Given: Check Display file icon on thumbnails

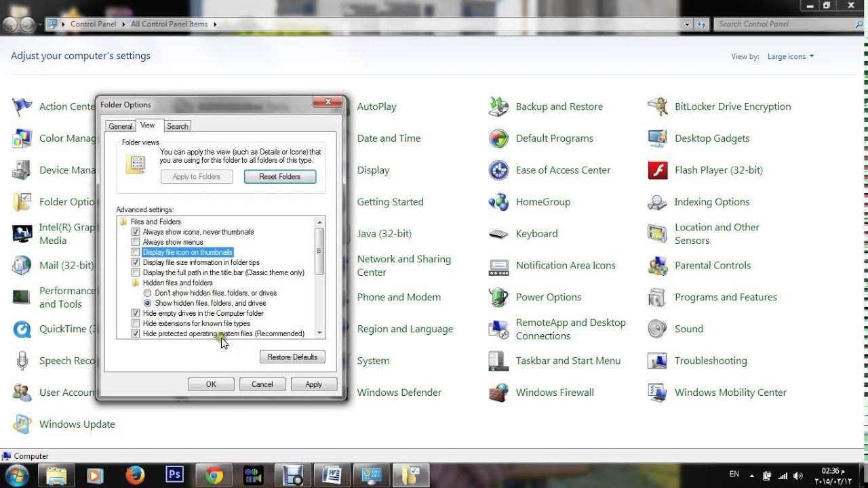Looking at the screenshot, I should [x=136, y=252].
